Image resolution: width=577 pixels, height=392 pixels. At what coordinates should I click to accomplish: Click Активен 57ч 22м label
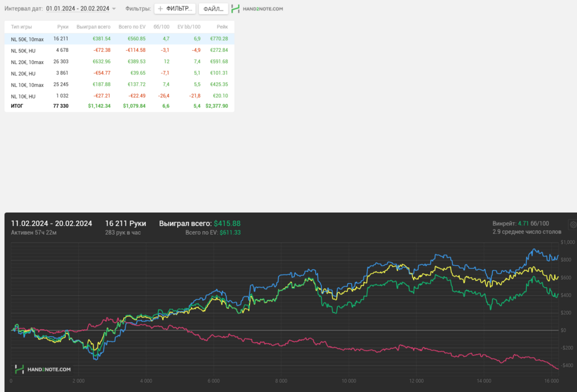33,233
